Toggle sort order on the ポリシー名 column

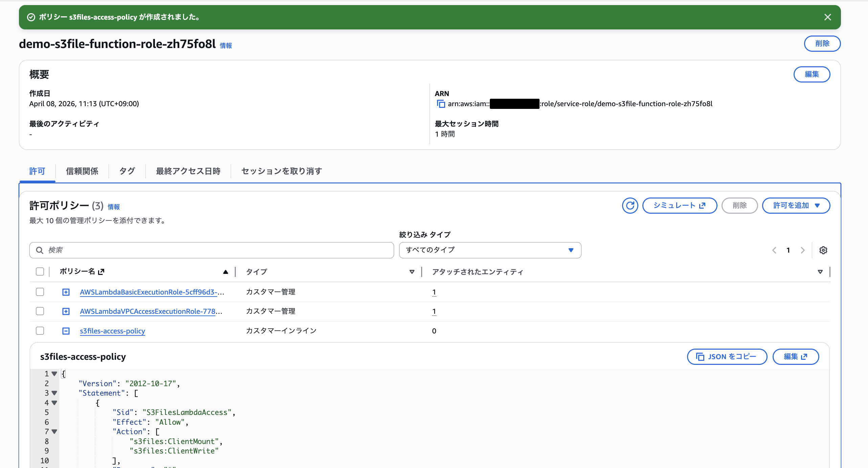coord(225,272)
